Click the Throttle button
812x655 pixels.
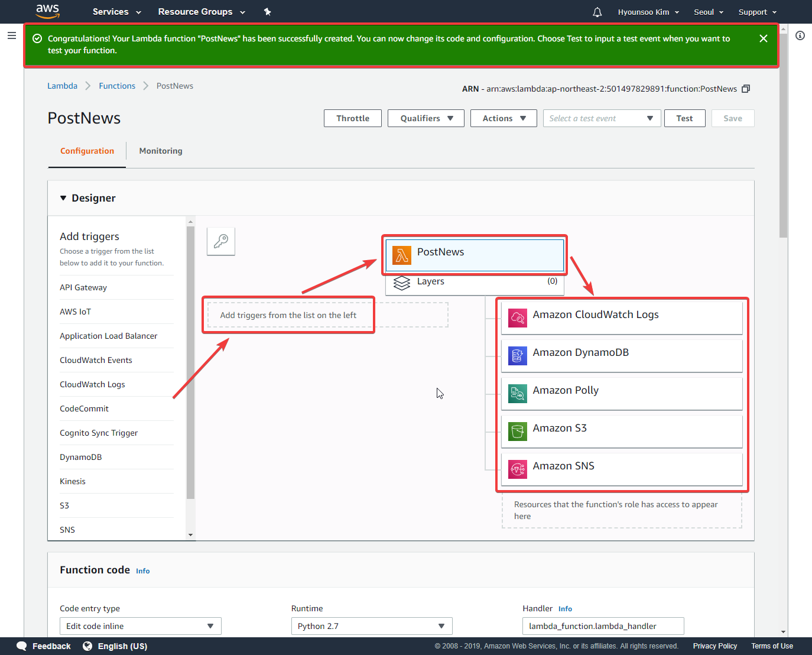click(353, 118)
